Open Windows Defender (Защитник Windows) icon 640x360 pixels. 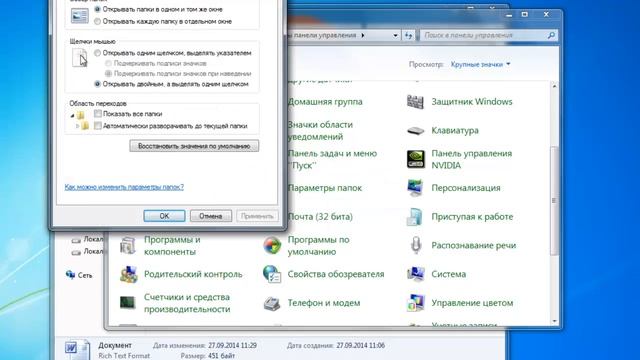(416, 102)
